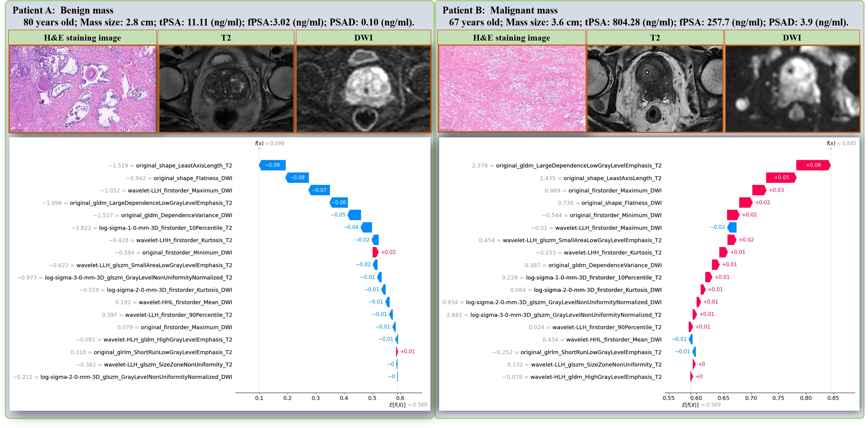Select 'Patient B: Malignant mass' title
This screenshot has height=428, width=868.
500,10
